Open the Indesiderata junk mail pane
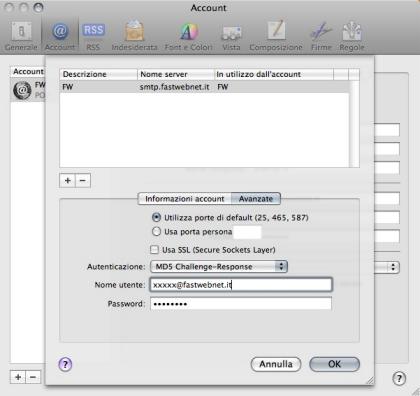The image size is (420, 396). [x=134, y=36]
